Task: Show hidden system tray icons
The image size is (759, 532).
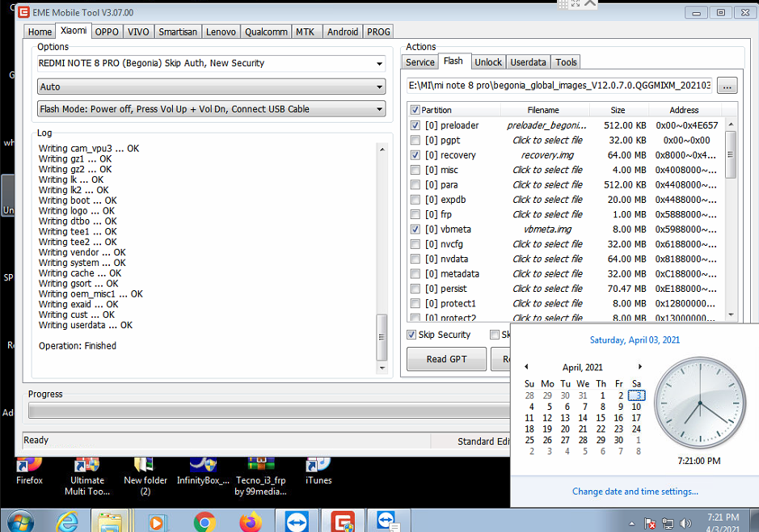Action: coord(632,523)
